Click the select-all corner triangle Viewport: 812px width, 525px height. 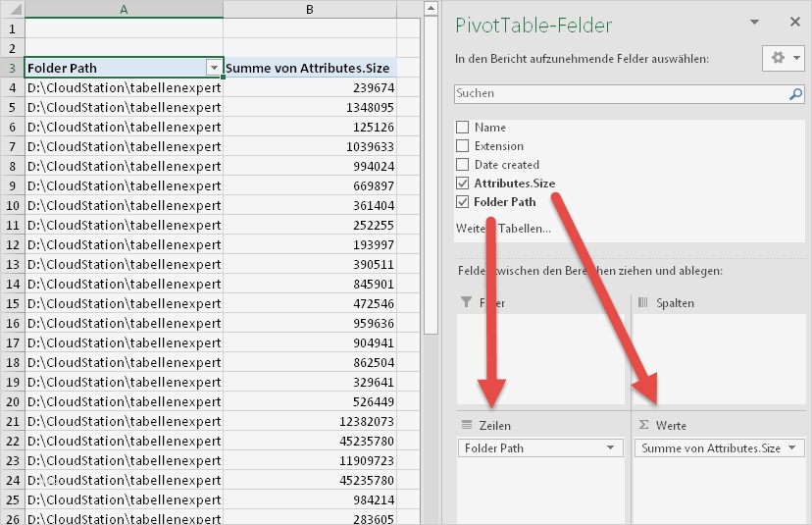pos(13,9)
